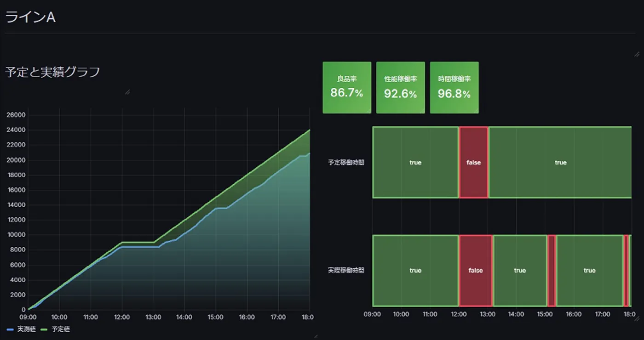Toggle the 実測値 series in the legend
The height and width of the screenshot is (340, 644).
[26, 329]
